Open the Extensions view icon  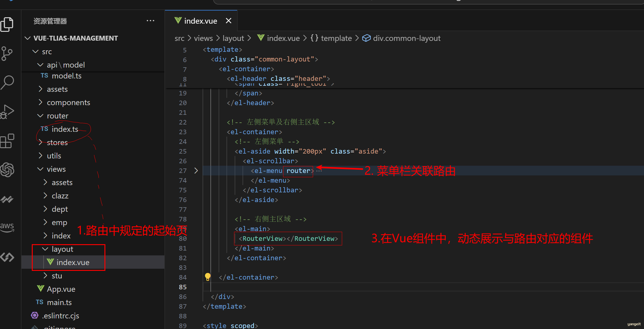[x=7, y=141]
